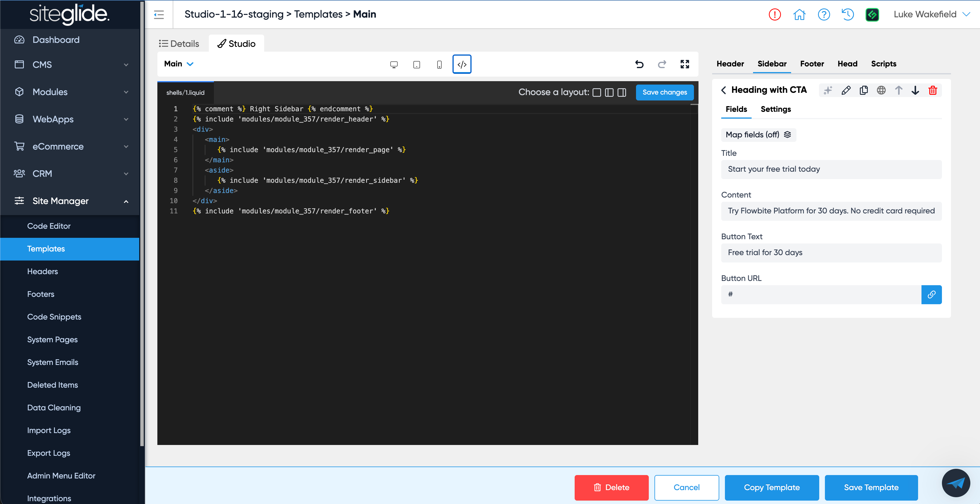The height and width of the screenshot is (504, 980).
Task: Toggle Map fields (off)
Action: (x=759, y=135)
